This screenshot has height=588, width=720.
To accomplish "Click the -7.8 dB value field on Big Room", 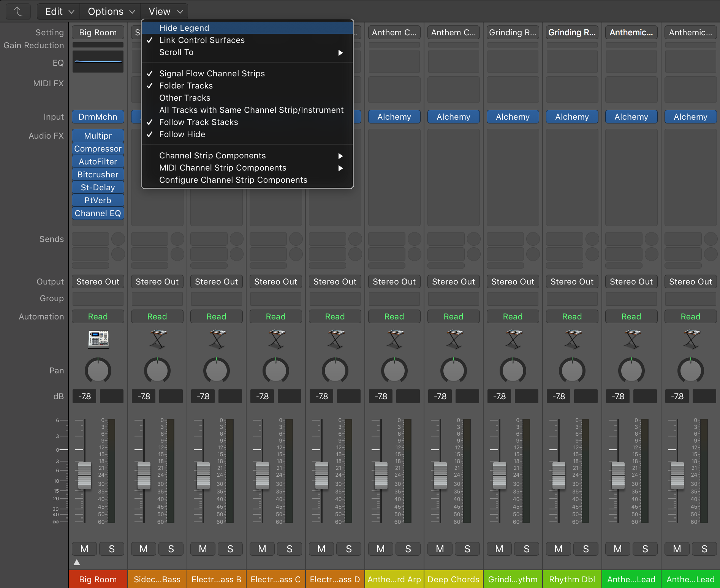I will [84, 396].
